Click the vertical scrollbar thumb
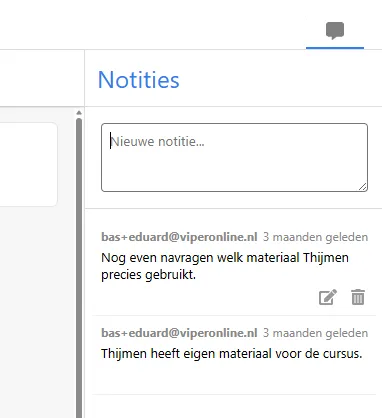Image resolution: width=382 pixels, height=418 pixels. [79, 267]
